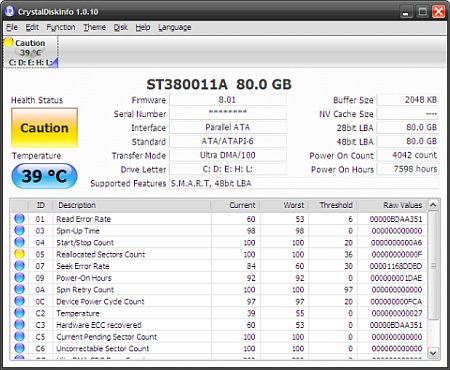This screenshot has height=370, width=450.
Task: Click the blue status dot for Seek Error Rate
Action: 19,266
